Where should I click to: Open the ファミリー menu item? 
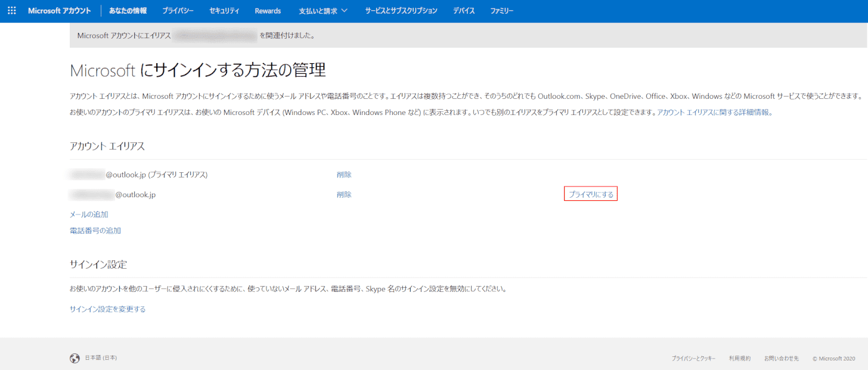coord(502,11)
